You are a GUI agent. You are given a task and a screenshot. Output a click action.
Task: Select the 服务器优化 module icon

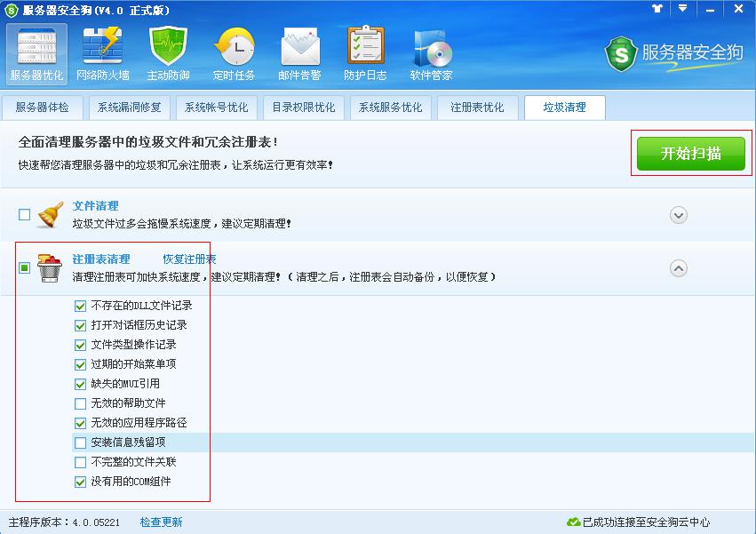36,51
